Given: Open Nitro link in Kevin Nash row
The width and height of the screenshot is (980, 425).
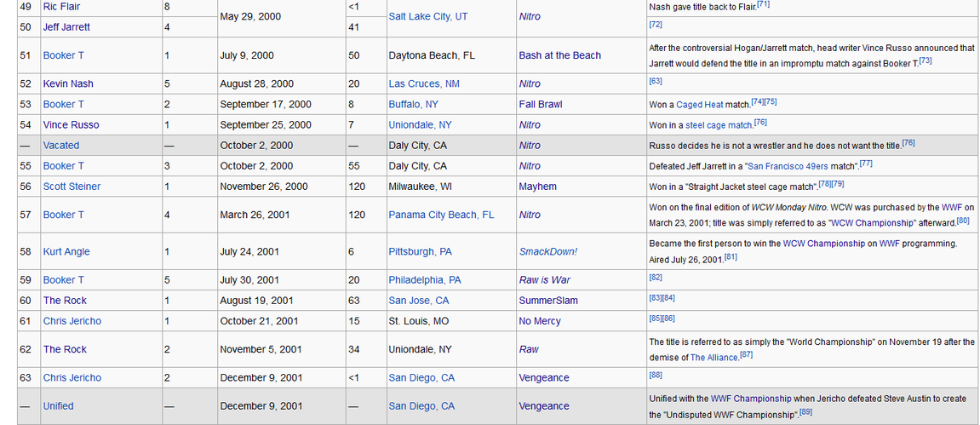Looking at the screenshot, I should [530, 83].
